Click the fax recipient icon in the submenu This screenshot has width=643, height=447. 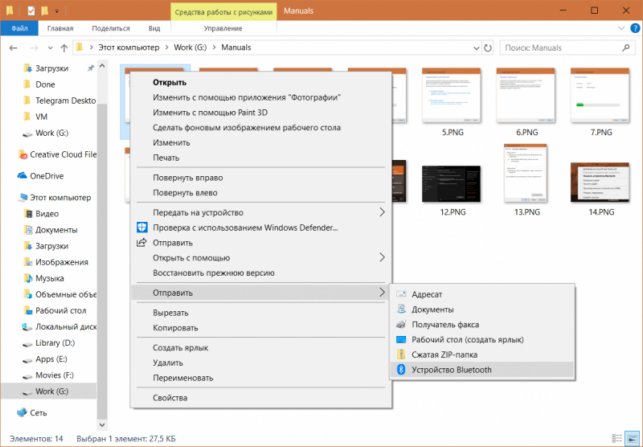pos(401,324)
